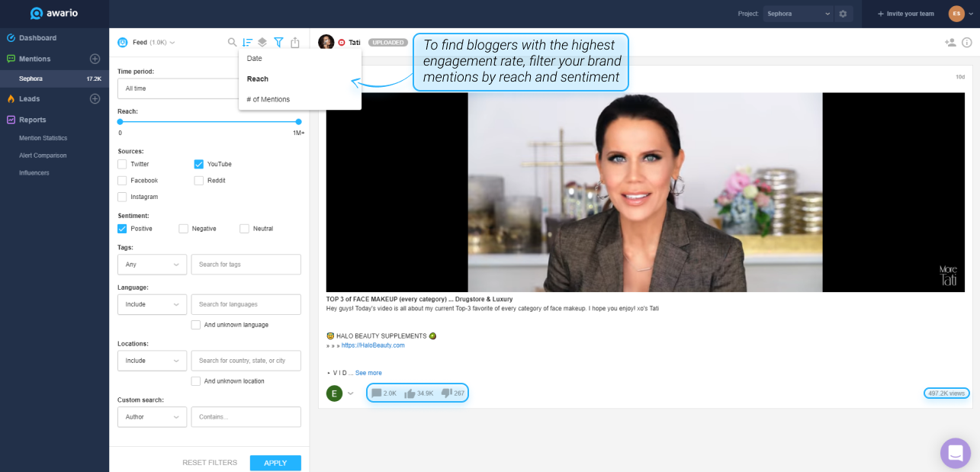The image size is (980, 472).
Task: Open the Tags 'Any' dropdown
Action: (152, 265)
